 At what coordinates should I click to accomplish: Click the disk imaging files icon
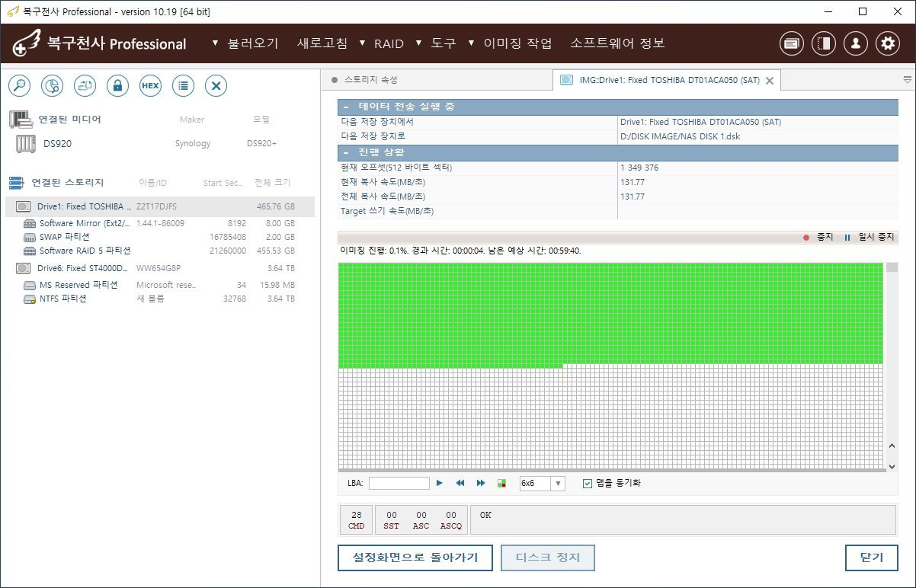point(85,86)
